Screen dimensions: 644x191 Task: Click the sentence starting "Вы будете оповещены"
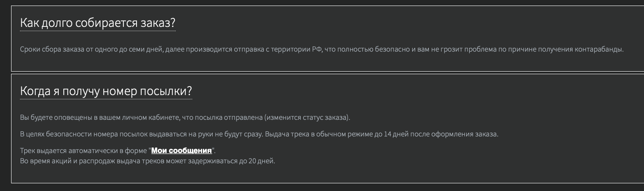pyautogui.click(x=185, y=117)
